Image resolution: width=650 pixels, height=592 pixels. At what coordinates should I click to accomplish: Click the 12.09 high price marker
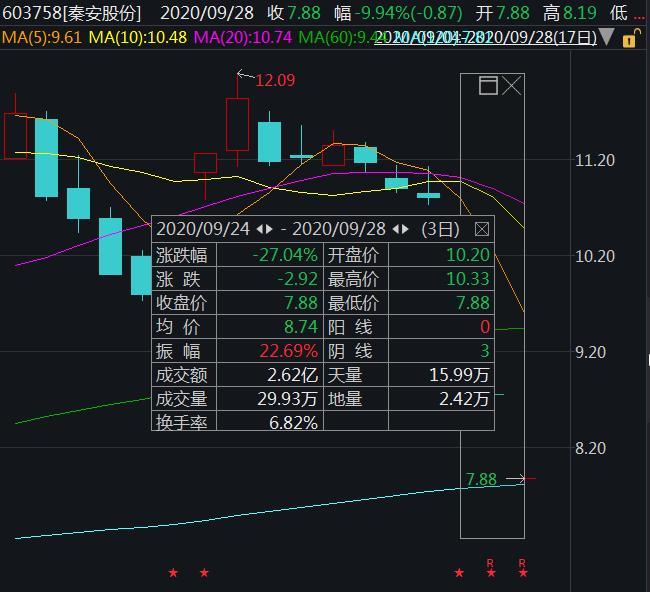[275, 80]
